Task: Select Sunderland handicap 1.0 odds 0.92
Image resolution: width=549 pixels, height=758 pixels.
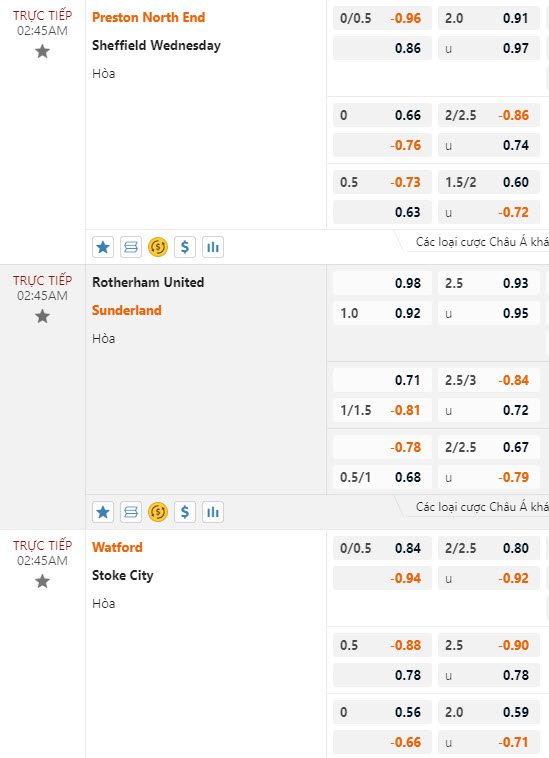Action: click(x=382, y=313)
